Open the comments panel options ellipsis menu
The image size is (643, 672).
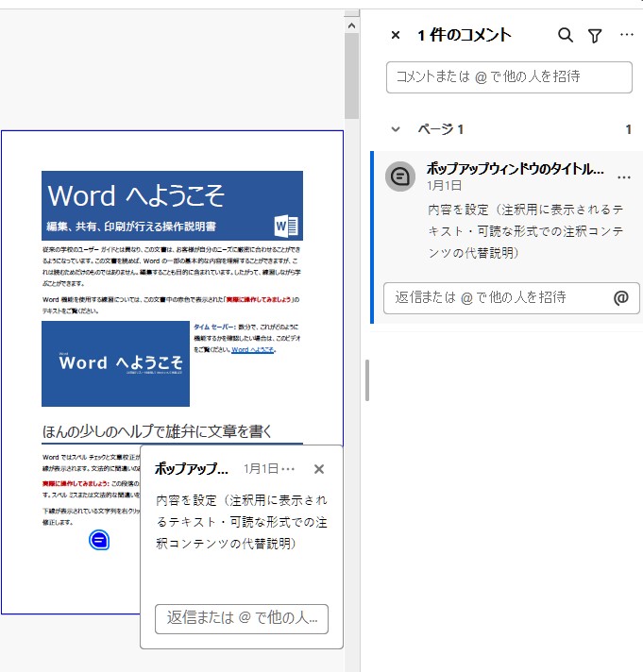tap(626, 35)
